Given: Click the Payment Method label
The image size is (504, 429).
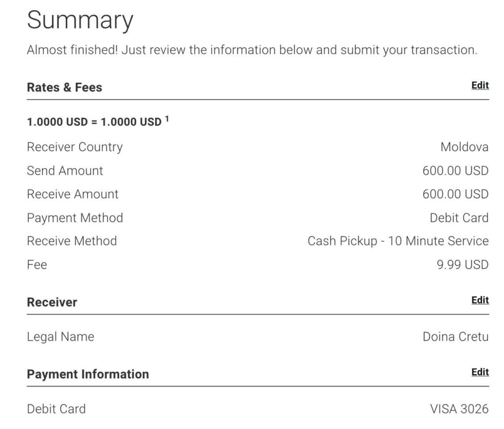Looking at the screenshot, I should tap(75, 218).
